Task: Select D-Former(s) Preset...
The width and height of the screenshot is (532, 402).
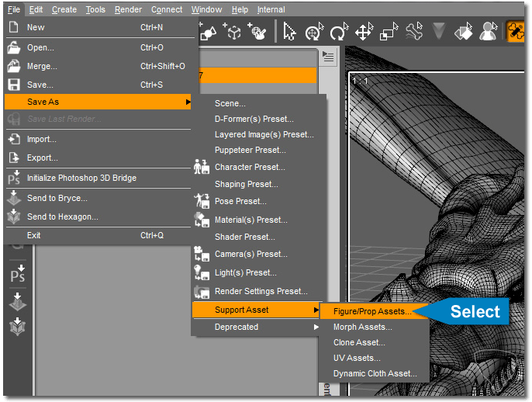Action: click(x=258, y=119)
